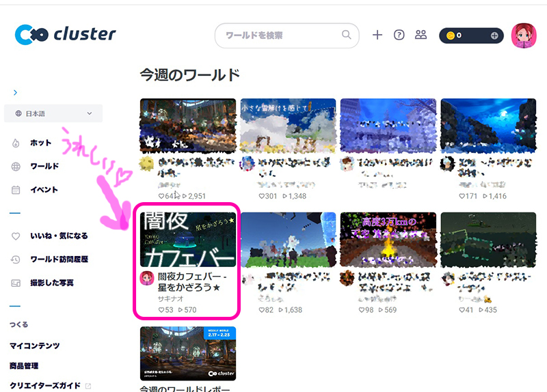Open イベント from the sidebar
The width and height of the screenshot is (547, 392).
point(44,190)
